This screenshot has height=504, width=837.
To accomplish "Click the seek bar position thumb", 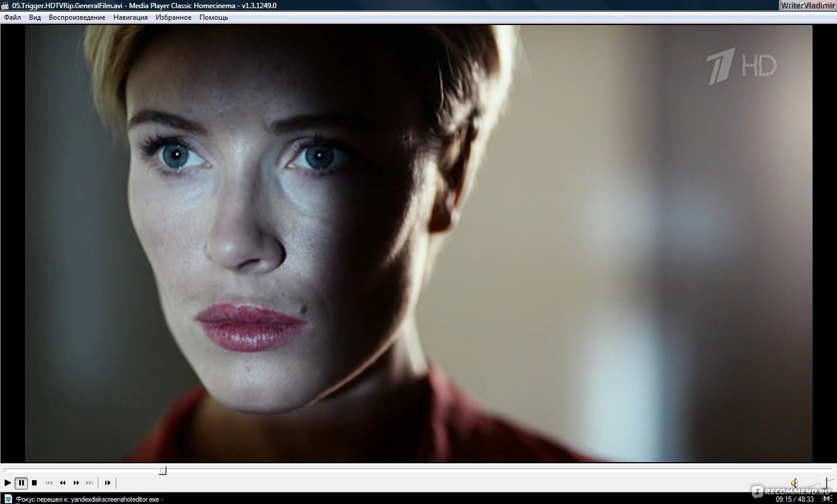I will (162, 470).
